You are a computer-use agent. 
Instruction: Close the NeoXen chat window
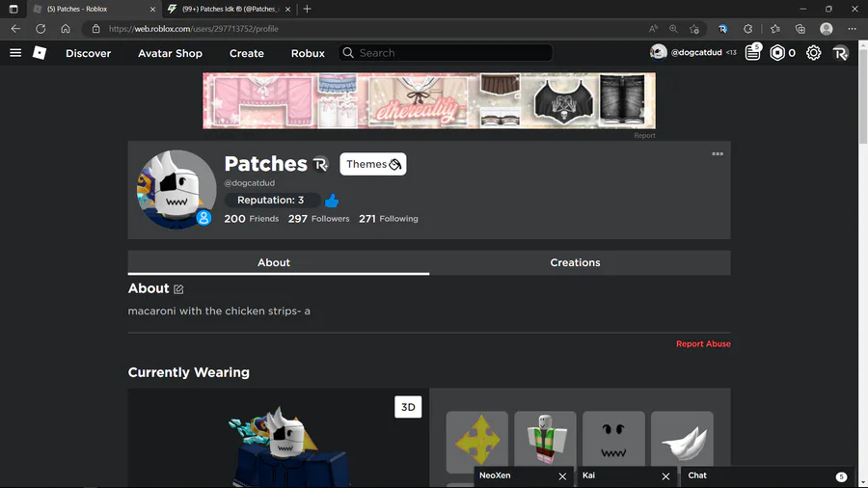click(x=562, y=476)
